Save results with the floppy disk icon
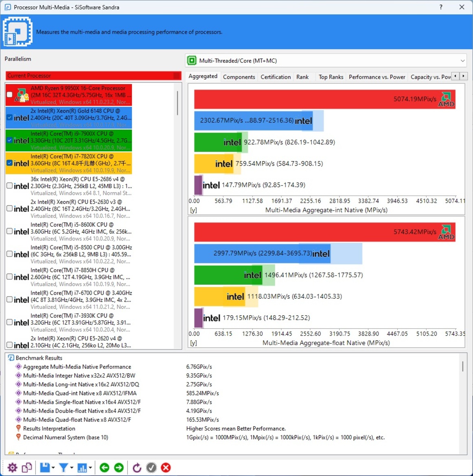The image size is (473, 476). tap(45, 467)
